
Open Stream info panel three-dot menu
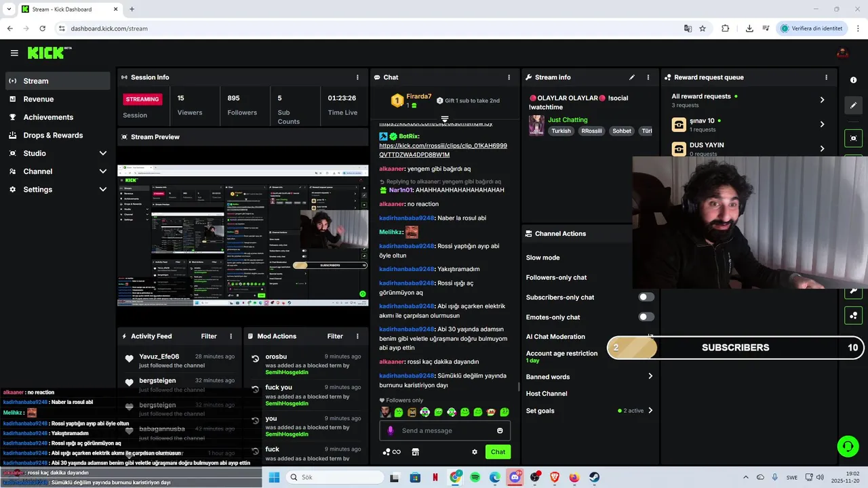[x=648, y=77]
